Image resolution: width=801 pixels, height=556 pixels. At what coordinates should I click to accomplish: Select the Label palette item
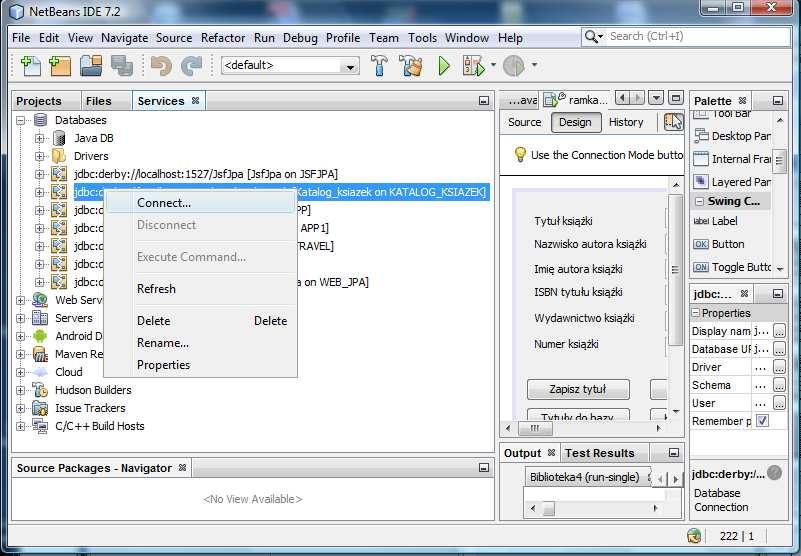(x=715, y=221)
